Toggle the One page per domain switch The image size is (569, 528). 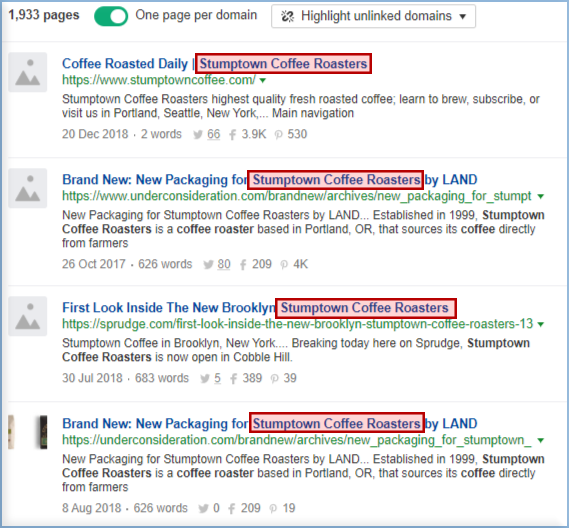pyautogui.click(x=111, y=16)
